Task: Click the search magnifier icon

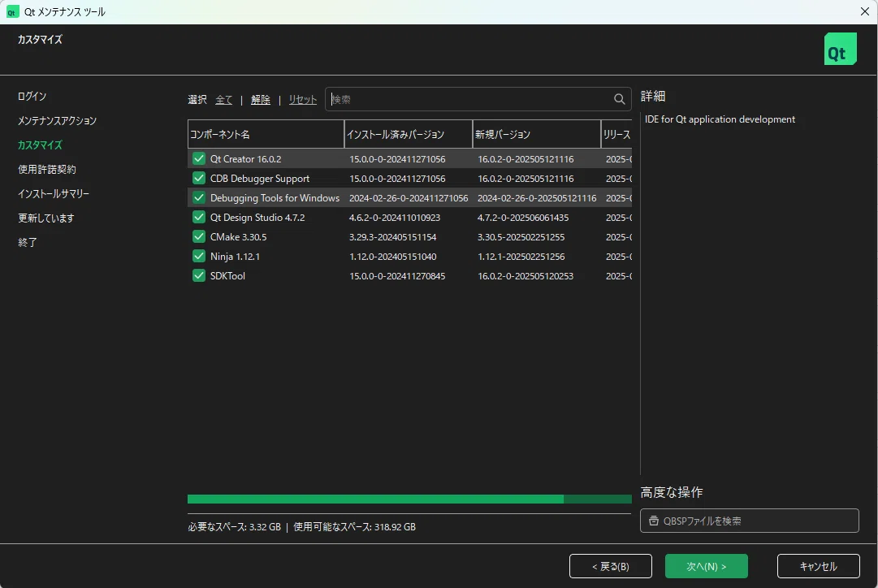Action: tap(619, 99)
